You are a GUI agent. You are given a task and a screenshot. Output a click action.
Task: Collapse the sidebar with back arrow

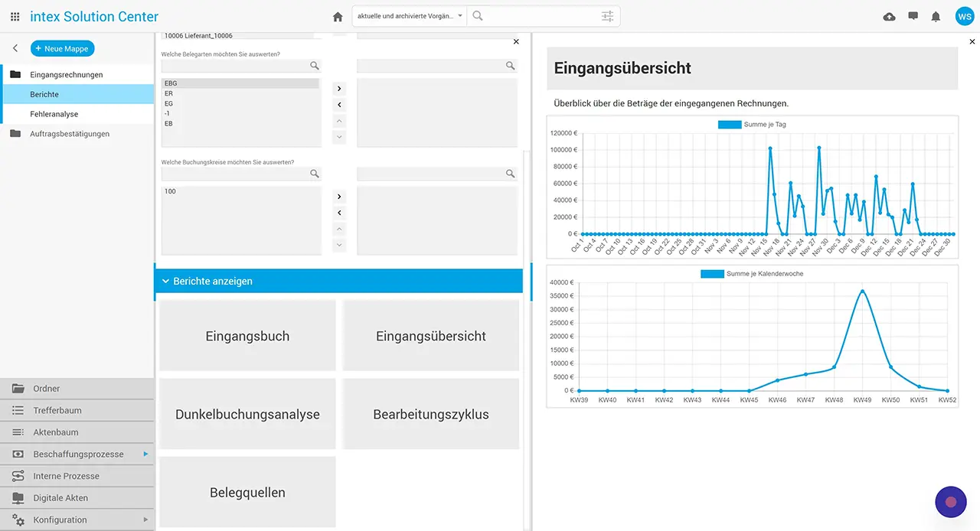coord(15,48)
